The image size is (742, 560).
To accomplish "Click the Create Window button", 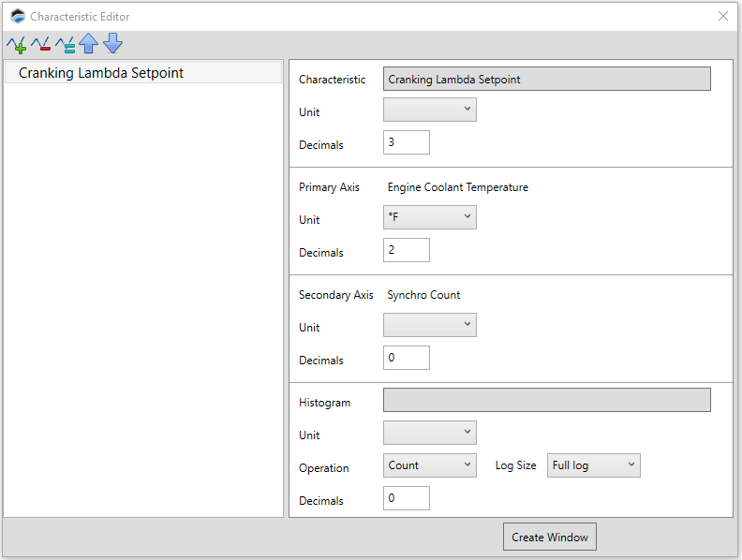I will coord(549,538).
